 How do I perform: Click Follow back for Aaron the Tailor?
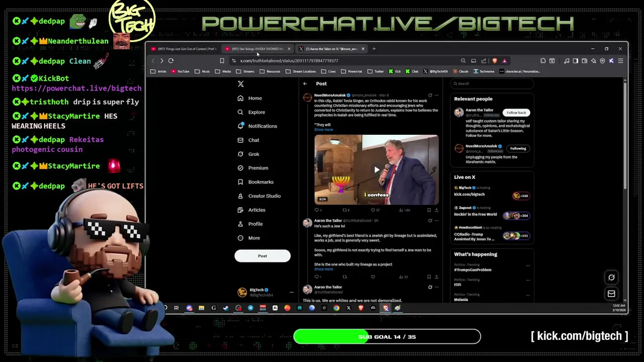516,113
